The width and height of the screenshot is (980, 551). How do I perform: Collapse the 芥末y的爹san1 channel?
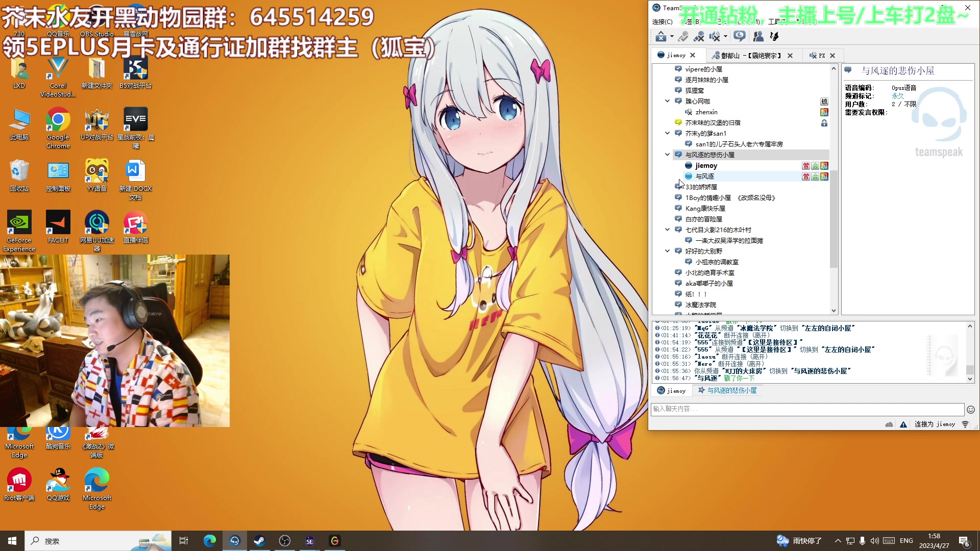pos(667,133)
